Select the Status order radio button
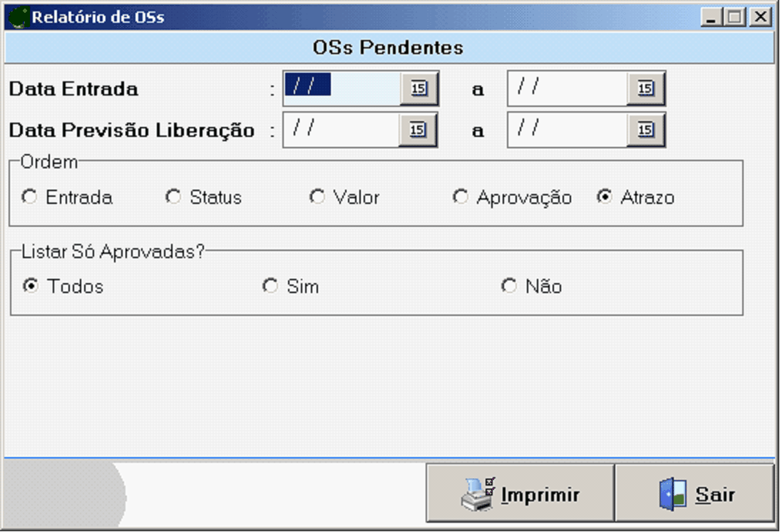 pyautogui.click(x=173, y=198)
